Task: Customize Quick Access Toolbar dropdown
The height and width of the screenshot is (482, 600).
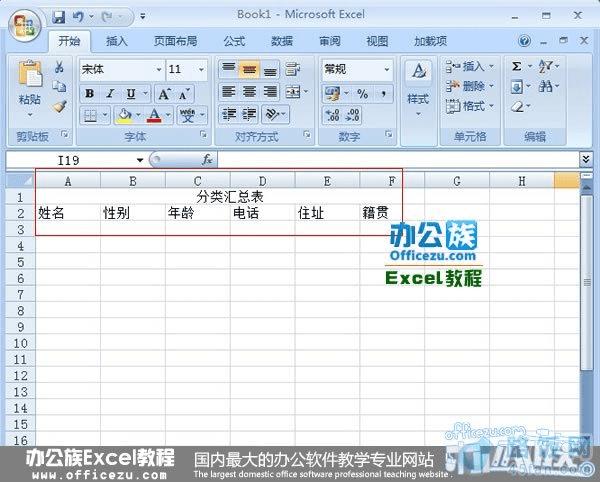Action: click(143, 16)
